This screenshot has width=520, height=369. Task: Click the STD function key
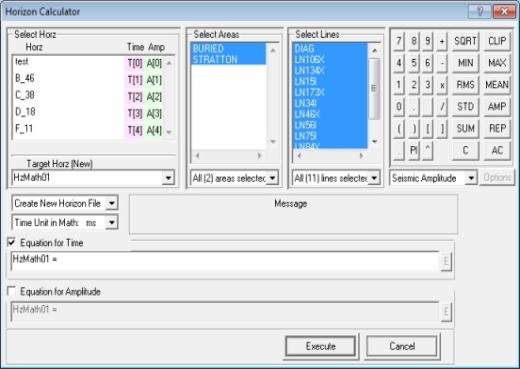pos(465,107)
